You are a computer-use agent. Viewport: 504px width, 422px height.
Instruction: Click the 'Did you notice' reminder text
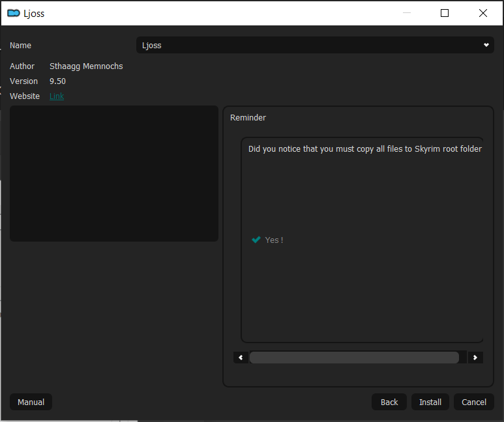pos(365,149)
